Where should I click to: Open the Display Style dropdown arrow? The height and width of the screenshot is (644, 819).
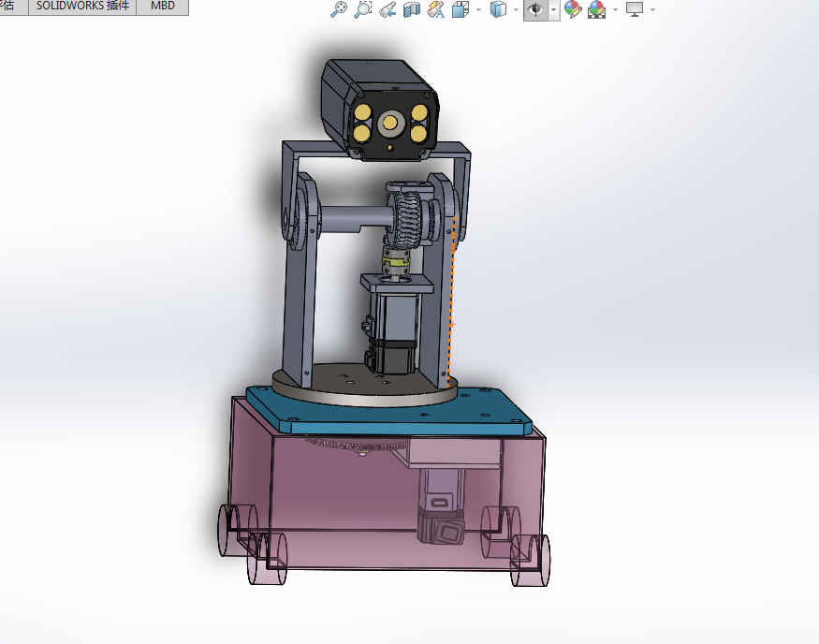click(516, 10)
